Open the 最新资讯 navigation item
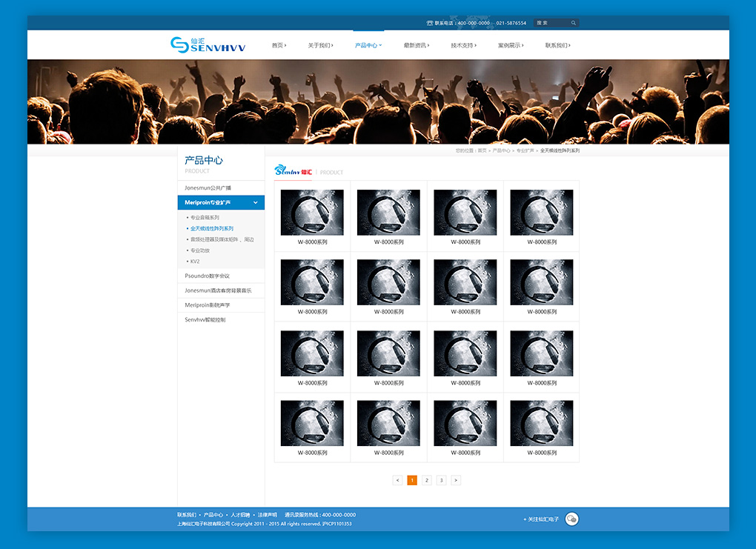 417,45
